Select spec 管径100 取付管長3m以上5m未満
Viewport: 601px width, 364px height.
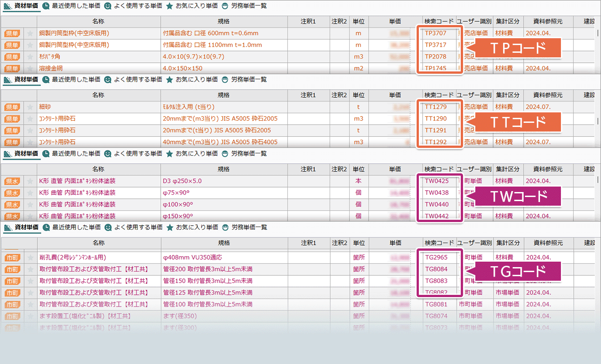click(224, 304)
